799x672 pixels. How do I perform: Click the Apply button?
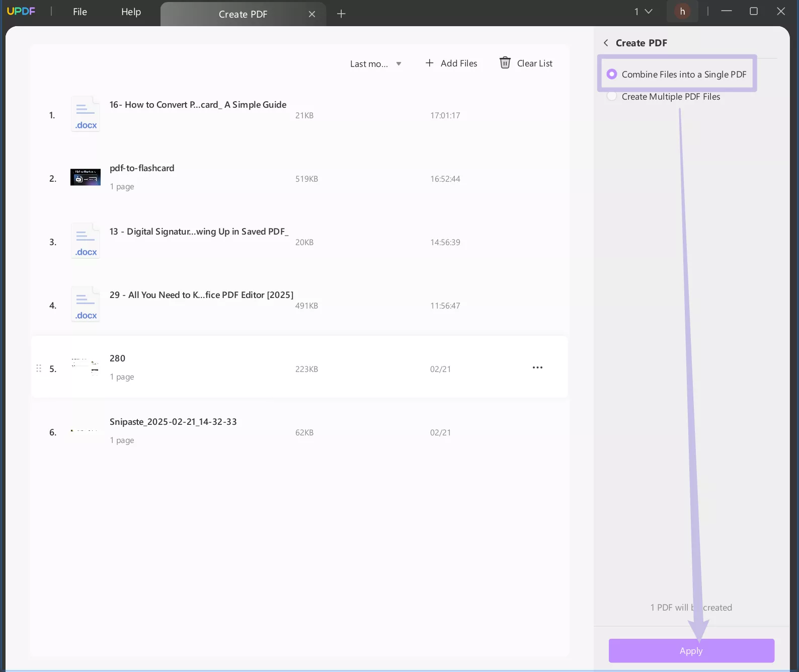pyautogui.click(x=691, y=650)
